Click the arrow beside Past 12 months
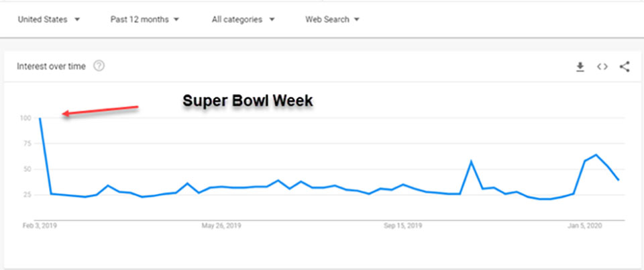 tap(176, 19)
